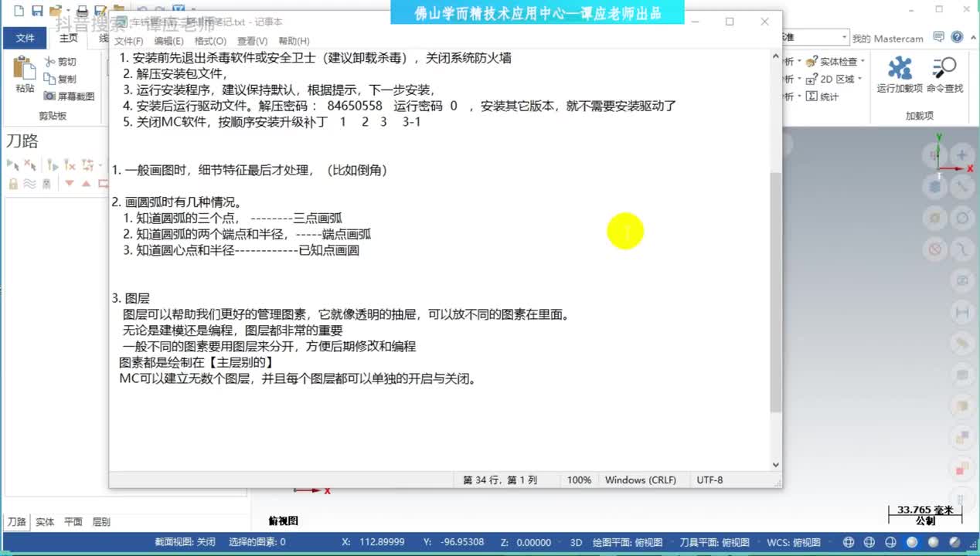Screen dimensions: 980x556
Task: Click the Copy (复制) icon
Action: click(x=50, y=79)
